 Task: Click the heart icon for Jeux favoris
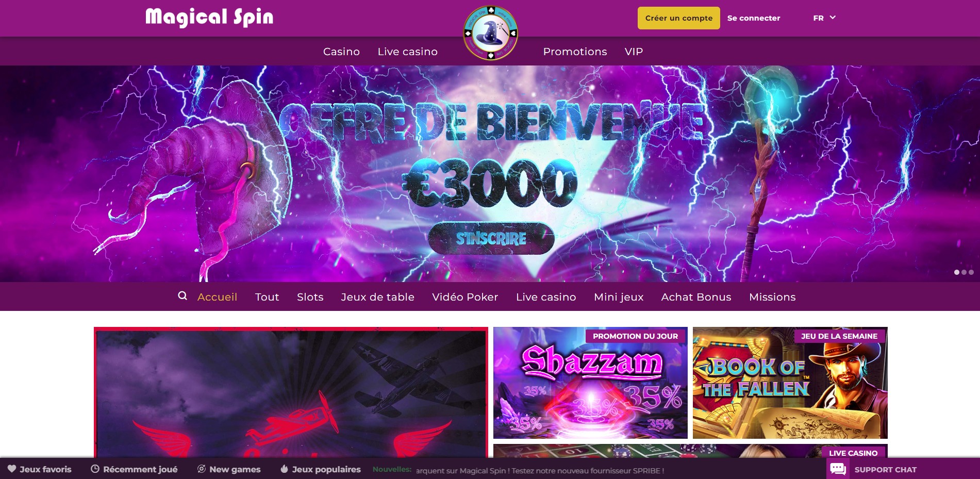(x=11, y=469)
